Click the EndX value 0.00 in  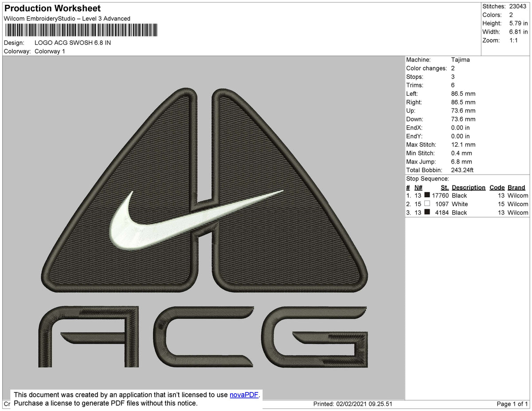pyautogui.click(x=460, y=128)
